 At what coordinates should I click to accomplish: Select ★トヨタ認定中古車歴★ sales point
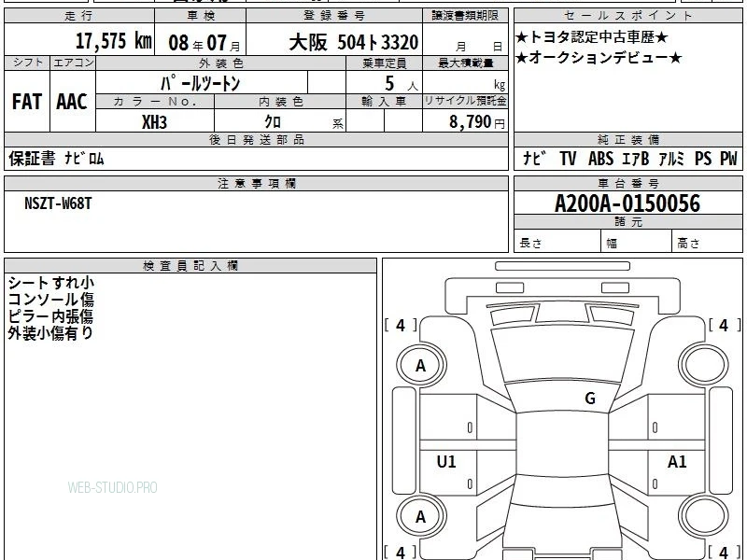coord(592,37)
